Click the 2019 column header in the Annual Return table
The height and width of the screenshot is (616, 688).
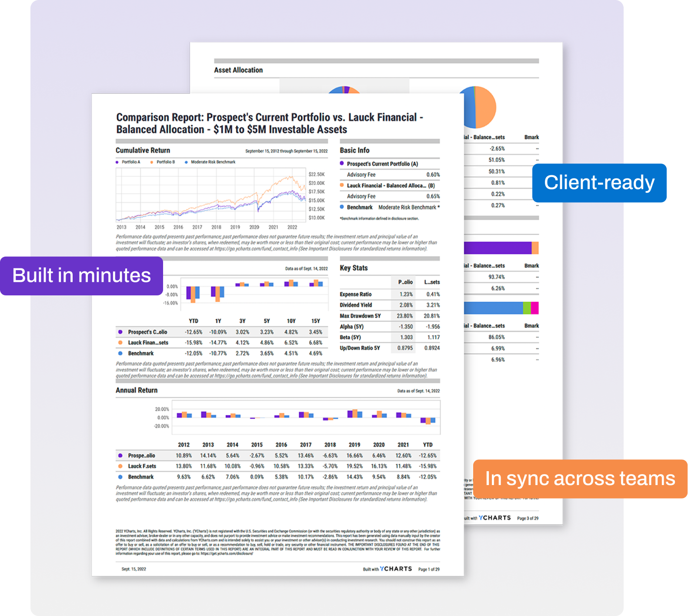click(354, 445)
